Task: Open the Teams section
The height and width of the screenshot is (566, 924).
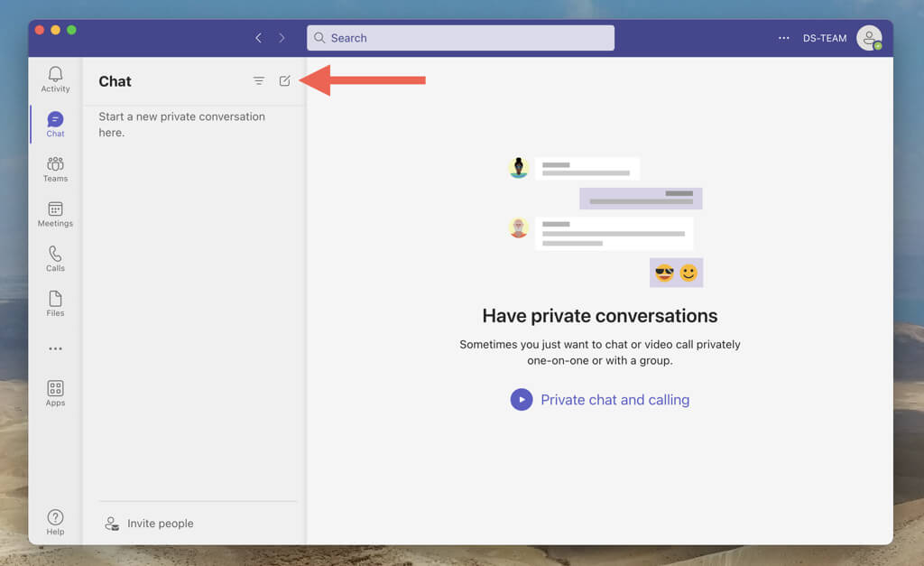Action: [x=55, y=169]
